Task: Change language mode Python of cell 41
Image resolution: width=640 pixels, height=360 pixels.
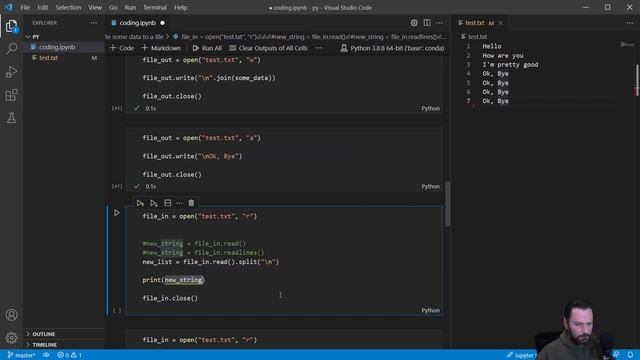Action: (431, 108)
